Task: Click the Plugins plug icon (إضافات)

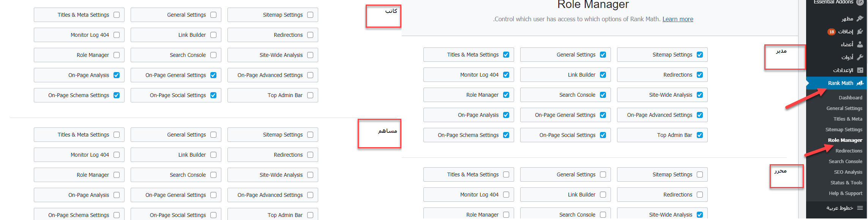Action: [x=860, y=31]
